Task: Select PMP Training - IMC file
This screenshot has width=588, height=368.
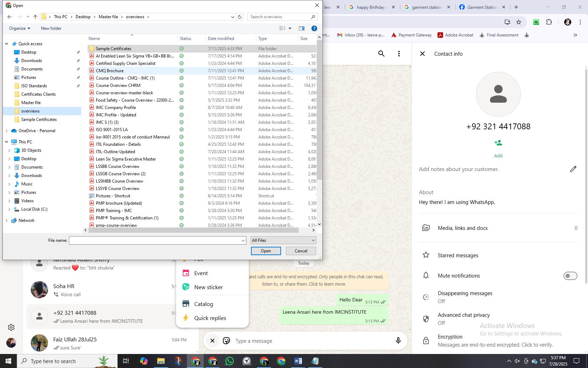Action: 202,211
